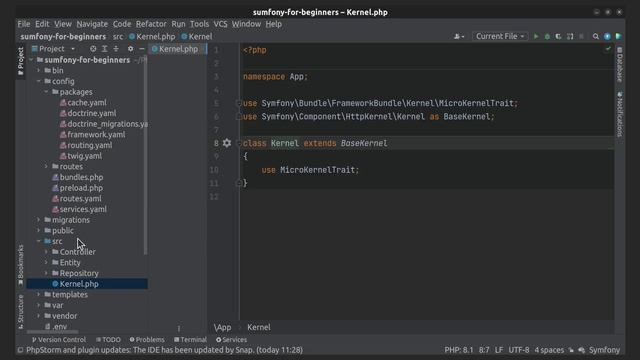This screenshot has width=640, height=360.
Task: Toggle the Notifications tool window
Action: [x=620, y=114]
